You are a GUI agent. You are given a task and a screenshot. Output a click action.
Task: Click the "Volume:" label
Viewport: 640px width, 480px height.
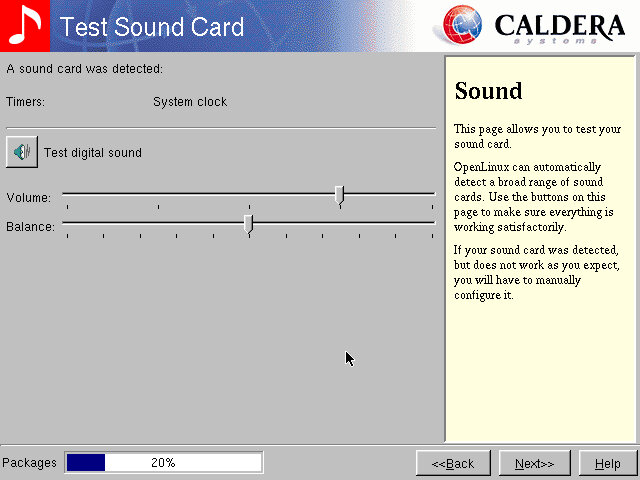coord(28,198)
